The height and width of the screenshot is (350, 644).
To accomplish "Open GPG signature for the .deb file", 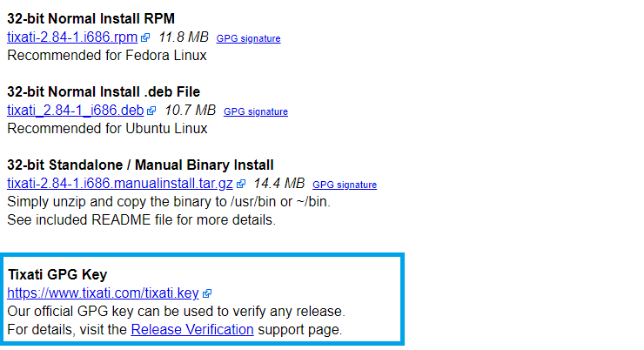I will coord(256,111).
